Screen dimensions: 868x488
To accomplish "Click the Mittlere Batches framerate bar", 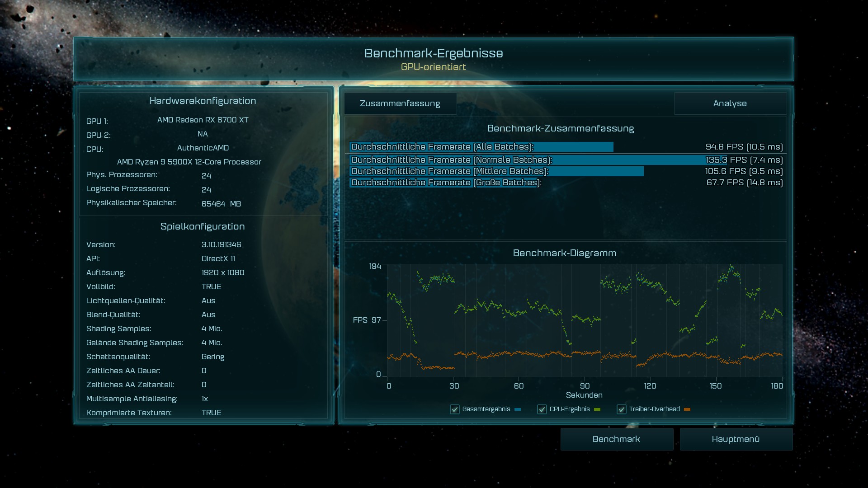I will click(496, 171).
